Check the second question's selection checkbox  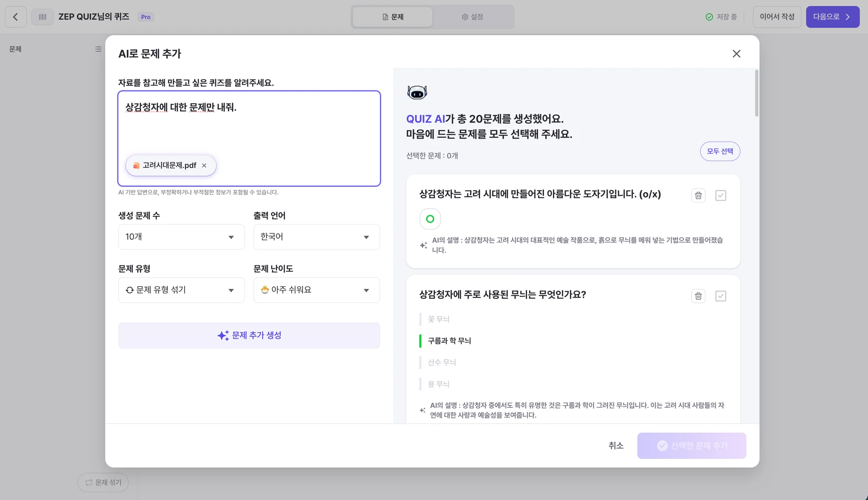pos(721,296)
